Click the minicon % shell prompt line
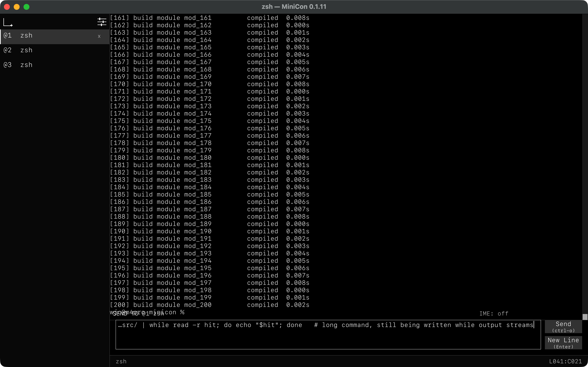The image size is (588, 367). (x=147, y=312)
